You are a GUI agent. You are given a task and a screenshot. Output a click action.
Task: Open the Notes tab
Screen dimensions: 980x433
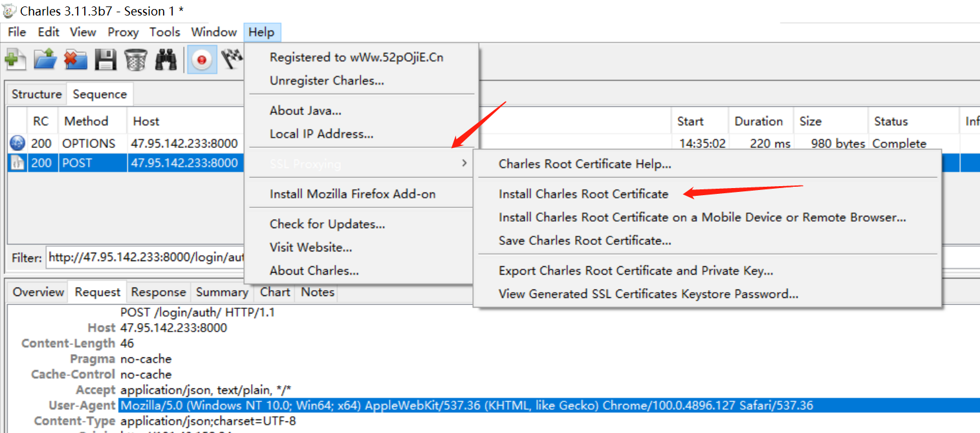coord(318,292)
